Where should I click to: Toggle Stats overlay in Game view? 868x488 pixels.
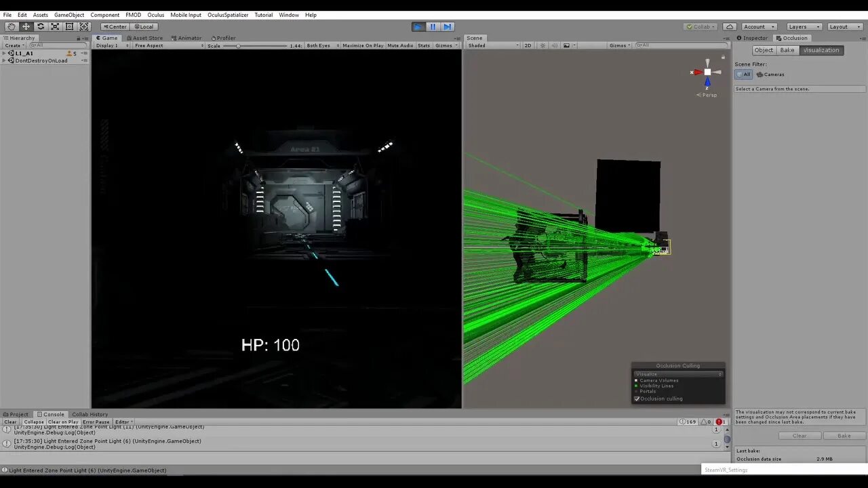click(424, 45)
